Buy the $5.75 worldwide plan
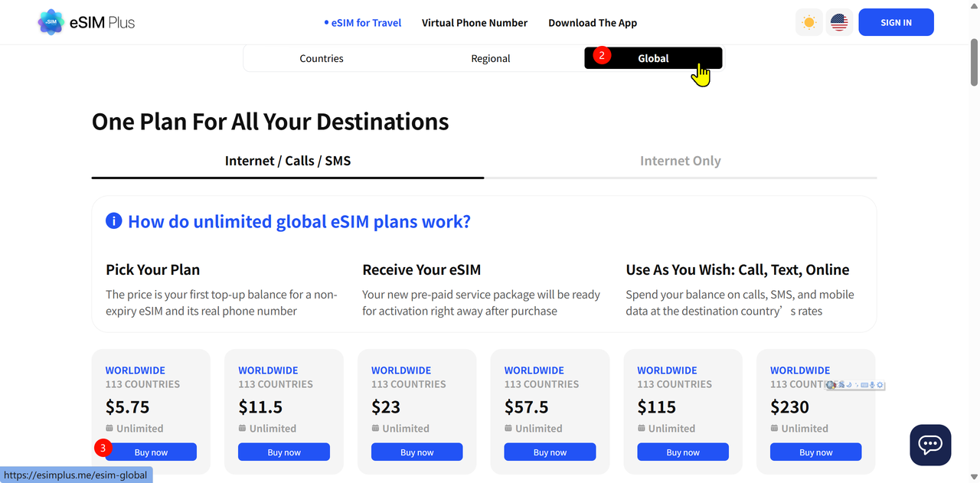Viewport: 980px width, 483px height. (151, 452)
